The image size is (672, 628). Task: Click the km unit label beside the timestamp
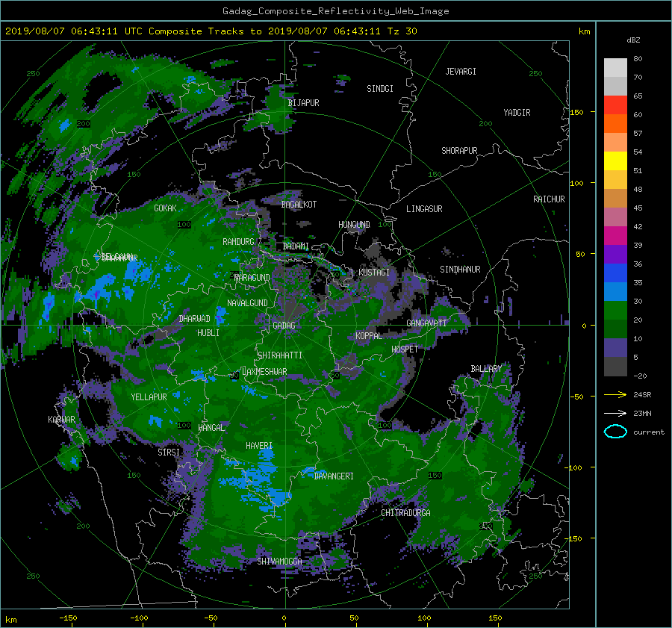pyautogui.click(x=584, y=31)
